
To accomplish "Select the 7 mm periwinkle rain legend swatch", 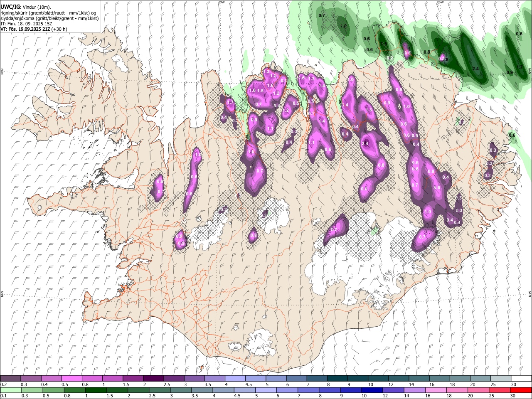I will 308,390.
